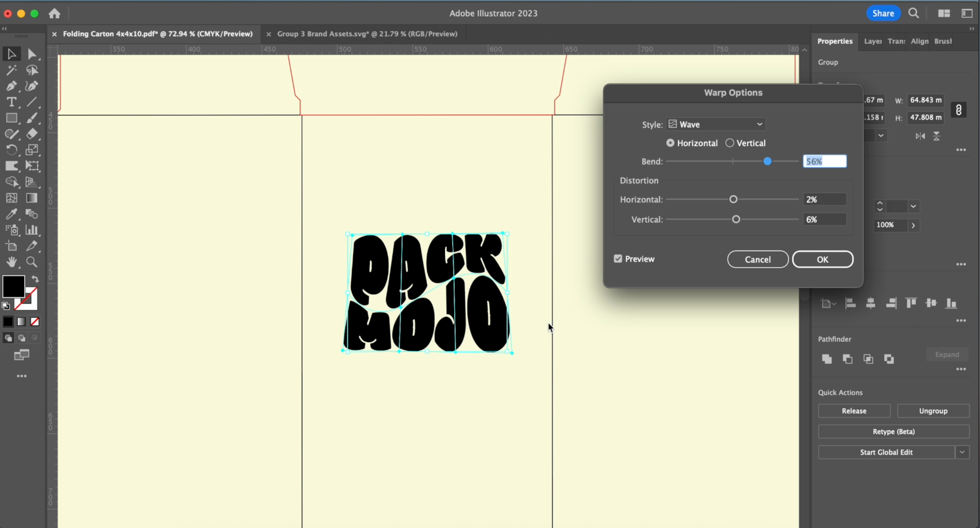
Task: Click the Bend slider handle
Action: (x=767, y=161)
